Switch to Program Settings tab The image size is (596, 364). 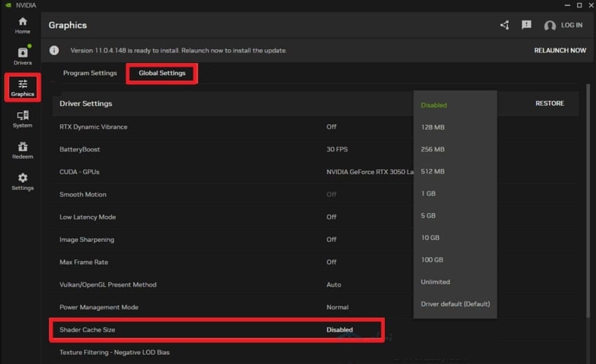90,73
